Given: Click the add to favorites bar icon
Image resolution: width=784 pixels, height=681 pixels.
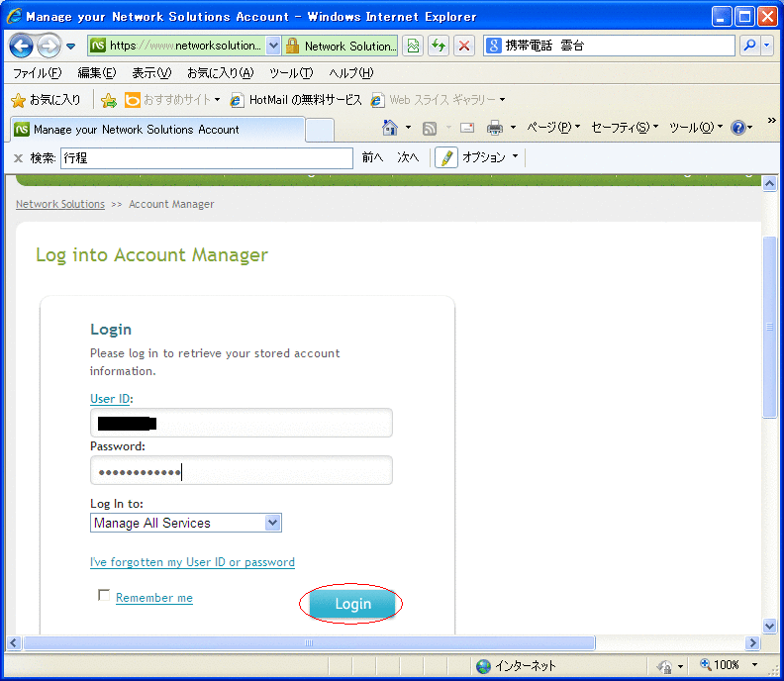Looking at the screenshot, I should click(x=109, y=101).
